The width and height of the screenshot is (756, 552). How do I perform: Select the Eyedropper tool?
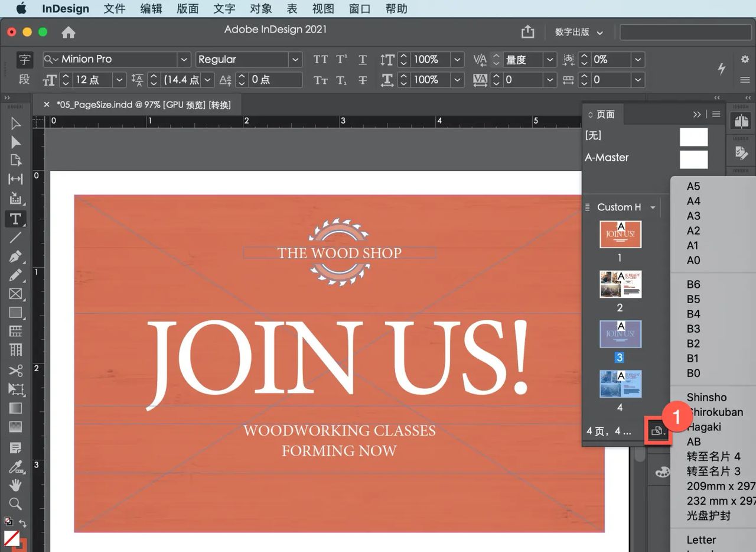[x=16, y=466]
